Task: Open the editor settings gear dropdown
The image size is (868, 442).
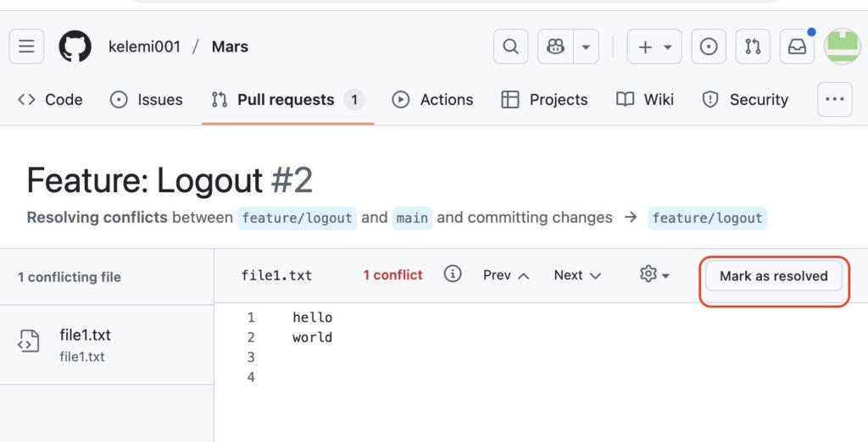Action: click(654, 275)
